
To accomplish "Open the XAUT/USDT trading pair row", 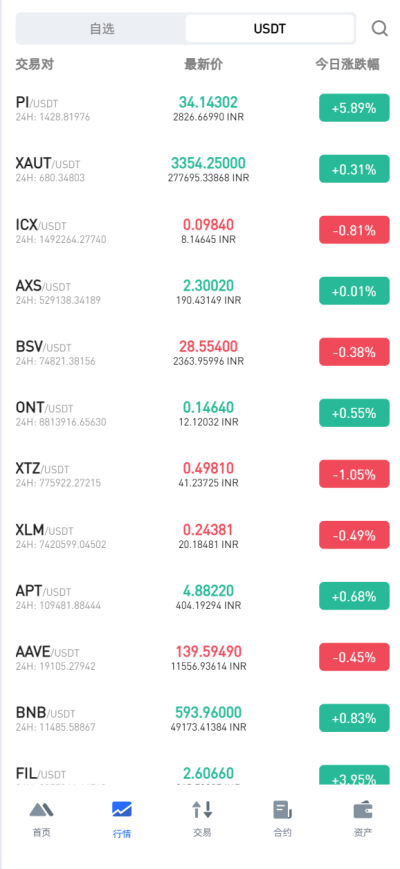I will 200,169.
